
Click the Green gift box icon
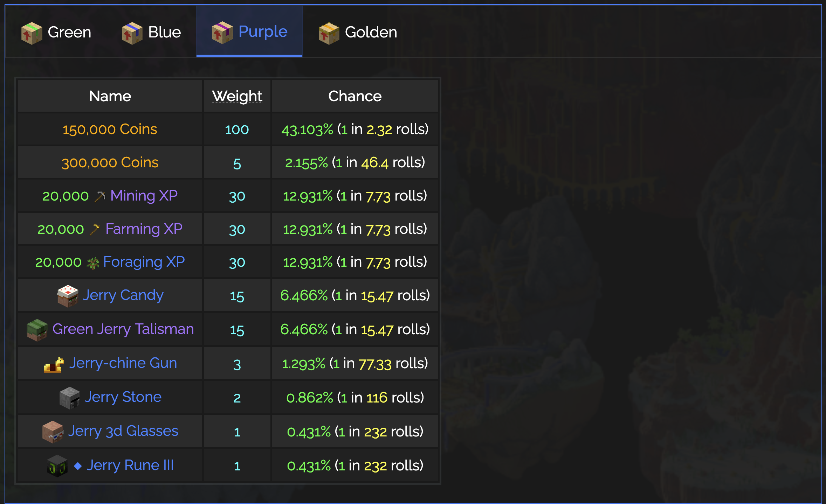tap(32, 33)
